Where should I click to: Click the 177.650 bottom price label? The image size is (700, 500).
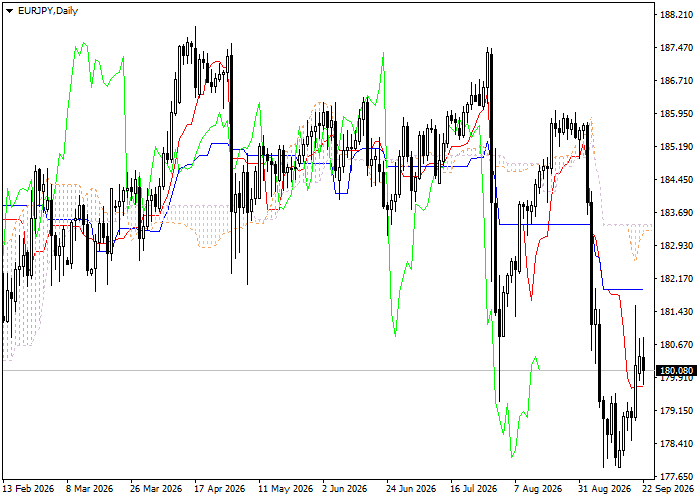click(676, 477)
